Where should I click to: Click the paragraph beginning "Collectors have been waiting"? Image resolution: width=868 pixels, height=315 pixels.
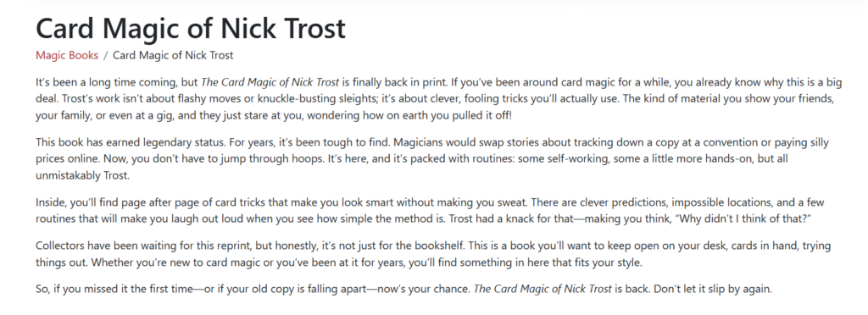coord(433,254)
